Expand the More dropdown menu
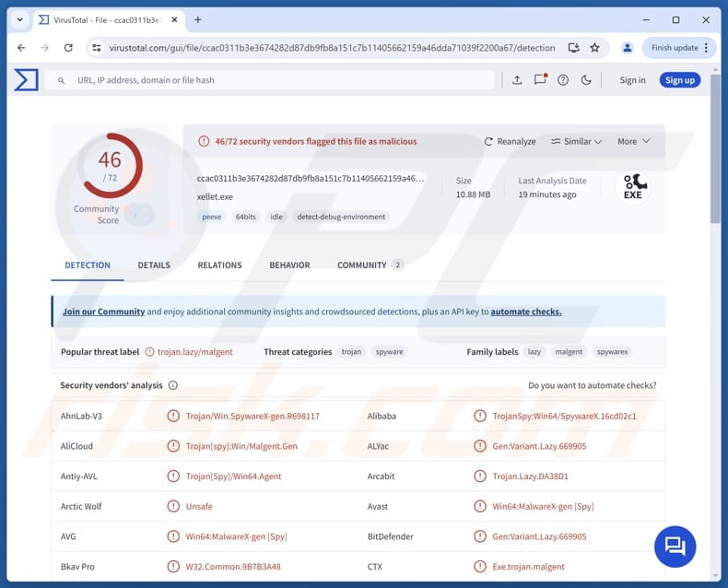The height and width of the screenshot is (588, 728). click(633, 142)
